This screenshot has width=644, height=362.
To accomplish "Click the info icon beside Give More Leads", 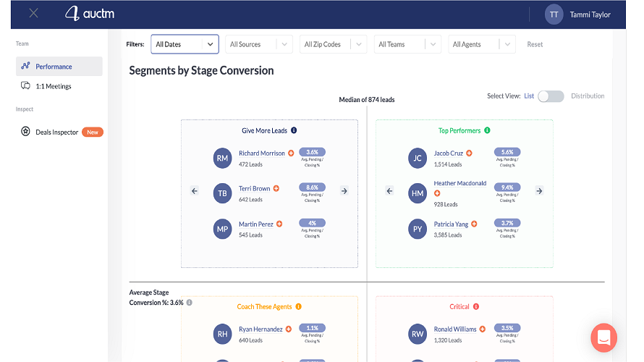I will click(x=294, y=131).
